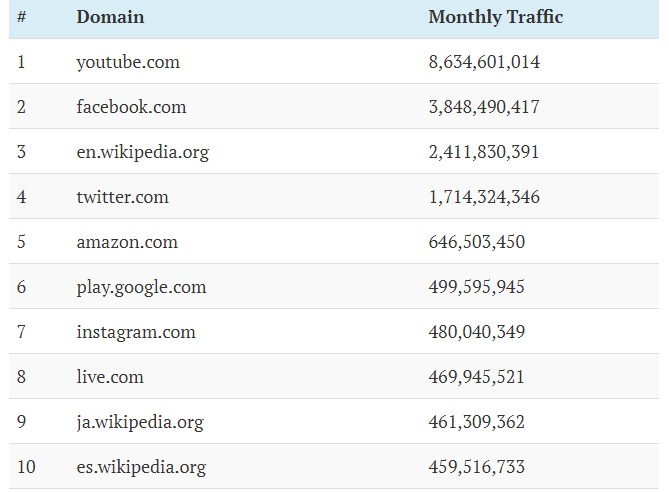669x492 pixels.
Task: Select play.google.com in the list
Action: pyautogui.click(x=141, y=287)
